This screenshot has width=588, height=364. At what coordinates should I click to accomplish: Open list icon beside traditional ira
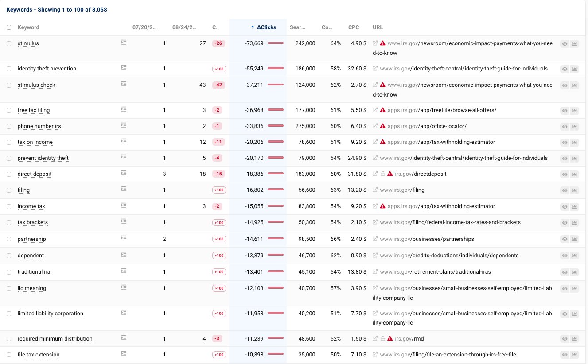pyautogui.click(x=124, y=271)
